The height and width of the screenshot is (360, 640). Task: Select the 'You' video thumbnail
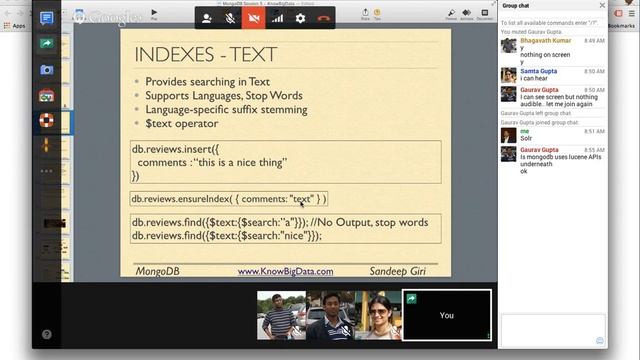coord(447,315)
